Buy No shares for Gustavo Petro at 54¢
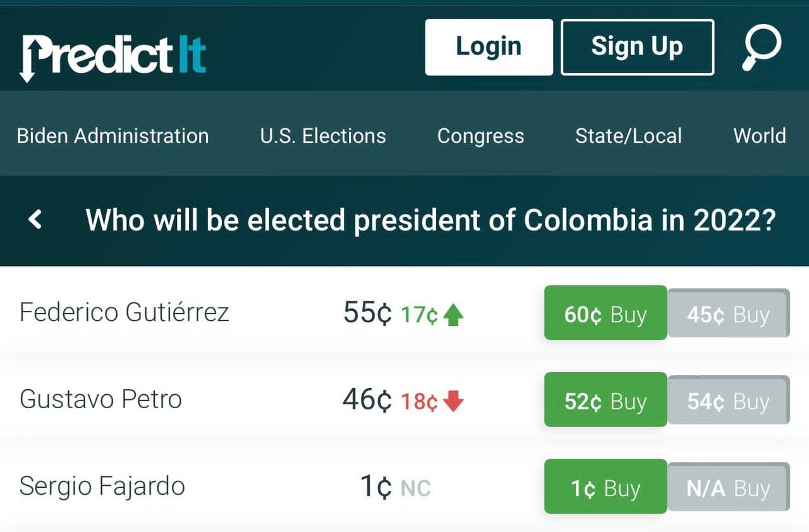This screenshot has height=532, width=809. tap(728, 400)
